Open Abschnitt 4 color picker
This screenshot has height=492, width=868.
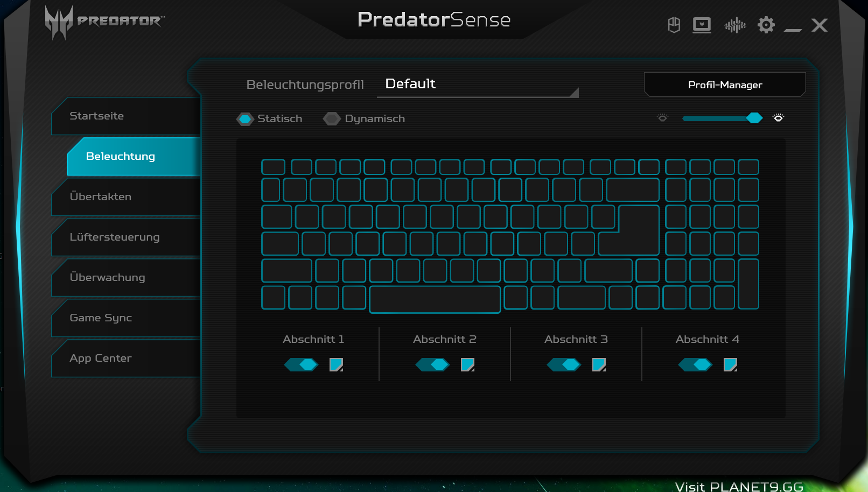(x=730, y=365)
